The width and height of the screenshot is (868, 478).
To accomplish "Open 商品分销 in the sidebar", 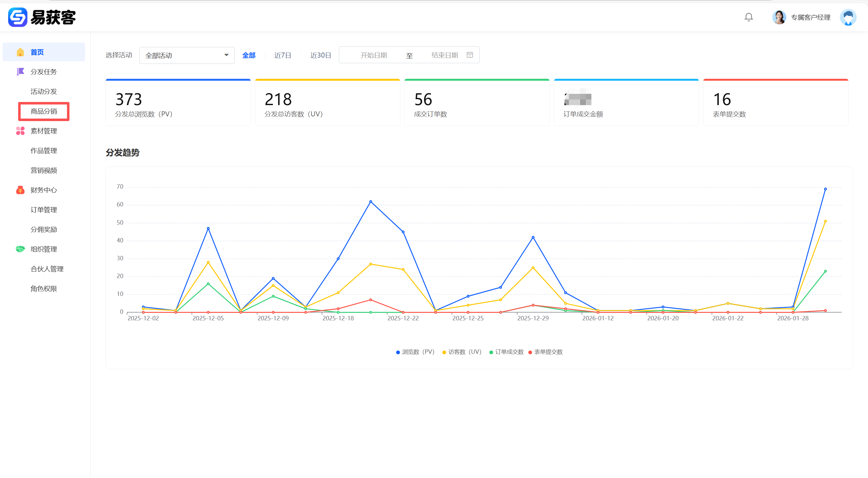I will [44, 111].
